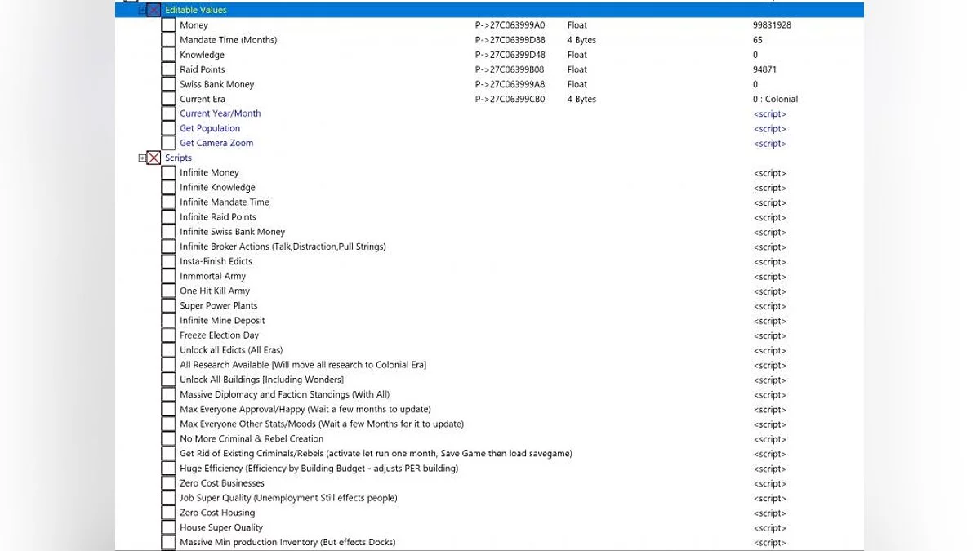Viewport: 980px width, 551px height.
Task: Click the Current Year/Month script entry
Action: pyautogui.click(x=220, y=113)
